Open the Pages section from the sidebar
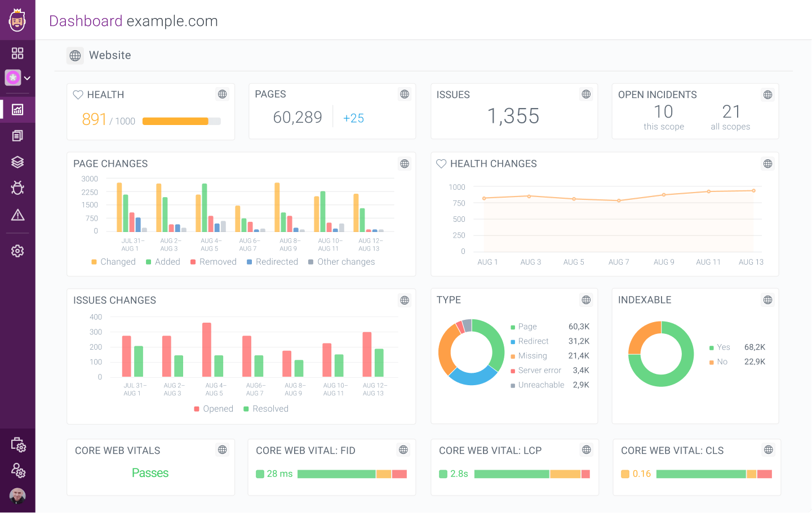The height and width of the screenshot is (513, 812). click(x=17, y=135)
